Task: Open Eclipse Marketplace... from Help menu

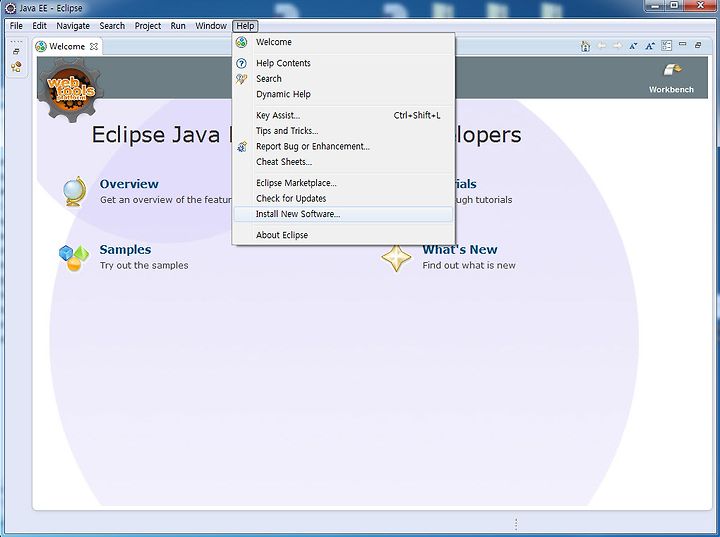Action: (343, 183)
